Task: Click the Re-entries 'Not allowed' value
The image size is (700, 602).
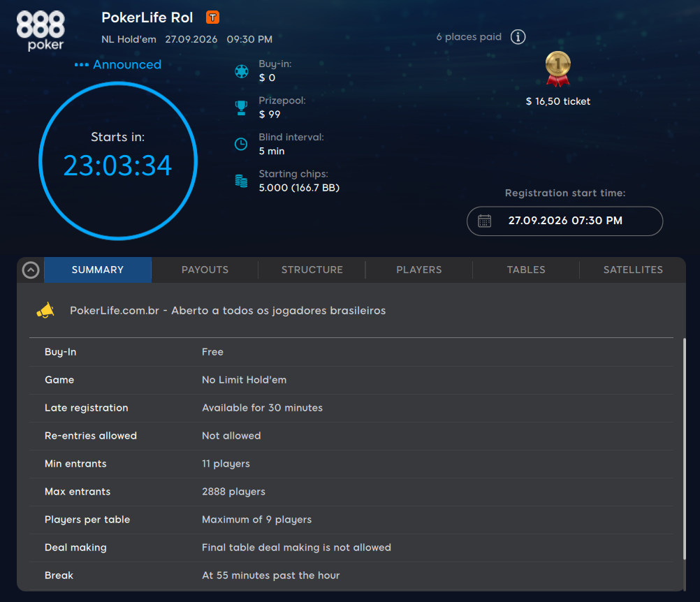Action: click(231, 436)
